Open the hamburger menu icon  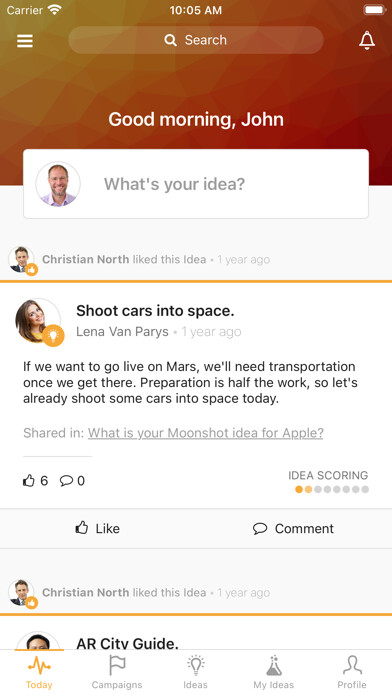[25, 40]
